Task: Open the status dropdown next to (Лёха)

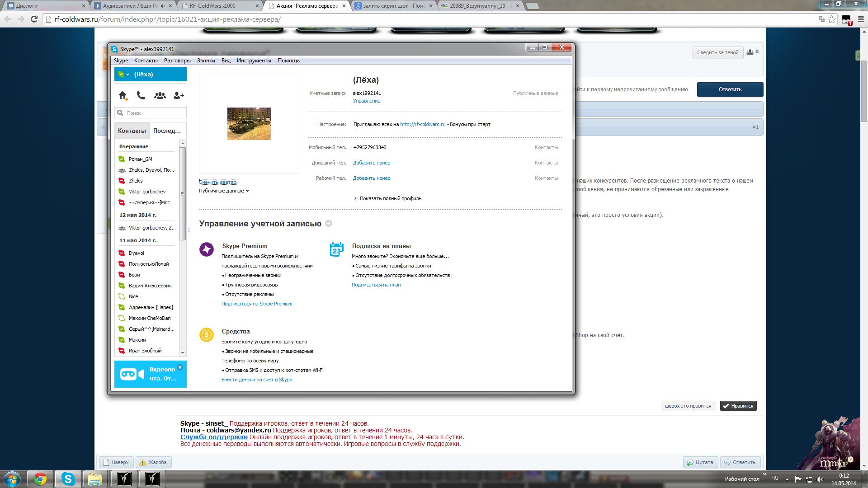Action: [124, 74]
